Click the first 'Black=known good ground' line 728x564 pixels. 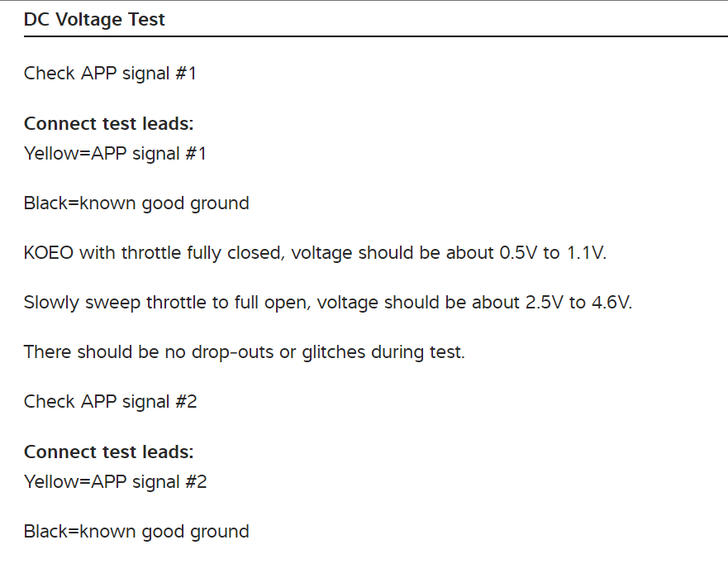(136, 203)
